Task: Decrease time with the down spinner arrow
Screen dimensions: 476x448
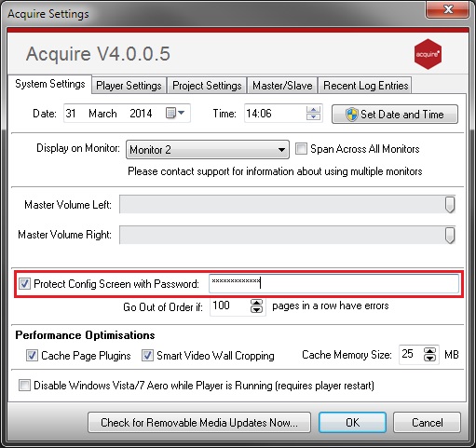Action: pos(313,116)
